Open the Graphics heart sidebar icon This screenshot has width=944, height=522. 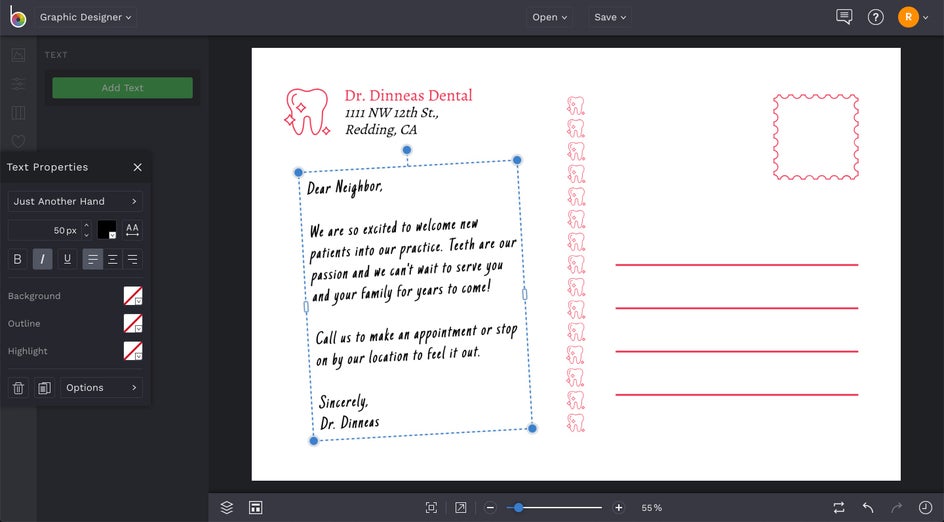tap(19, 141)
